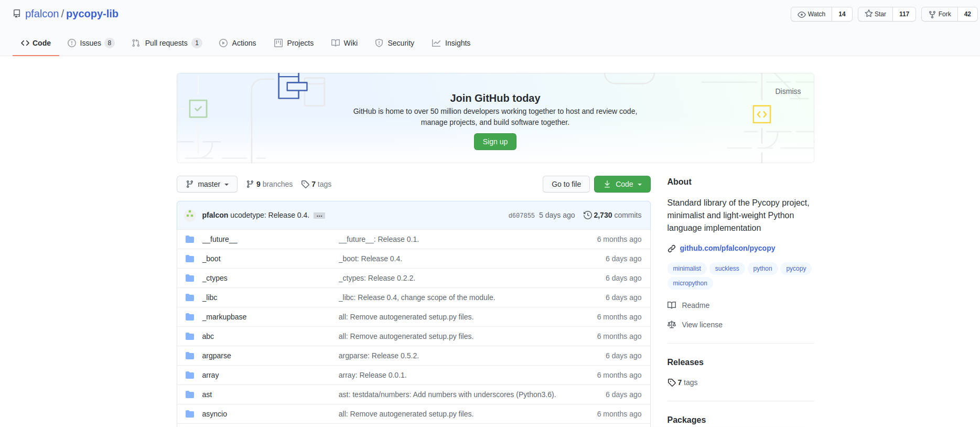This screenshot has height=427, width=980.
Task: Click the folder icon for _ctypes
Action: point(190,278)
